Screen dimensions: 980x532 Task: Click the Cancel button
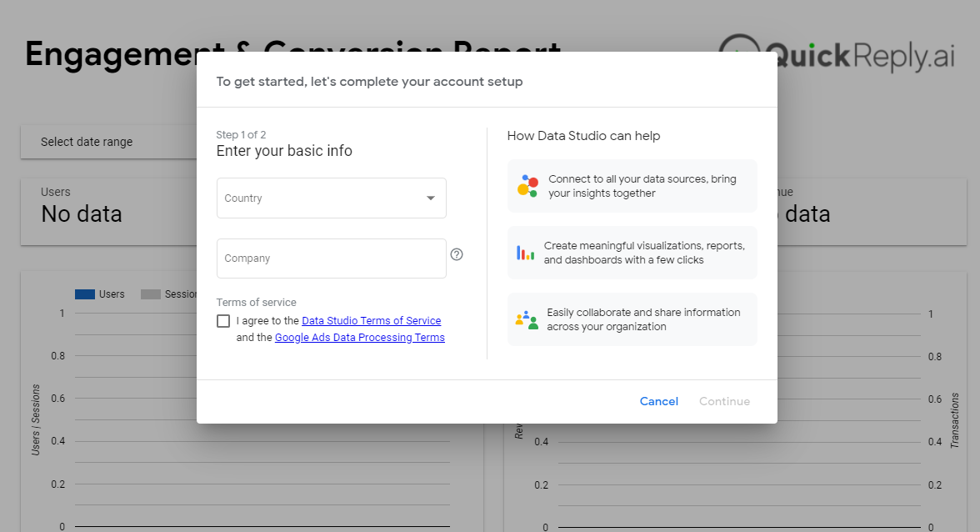[x=658, y=401]
